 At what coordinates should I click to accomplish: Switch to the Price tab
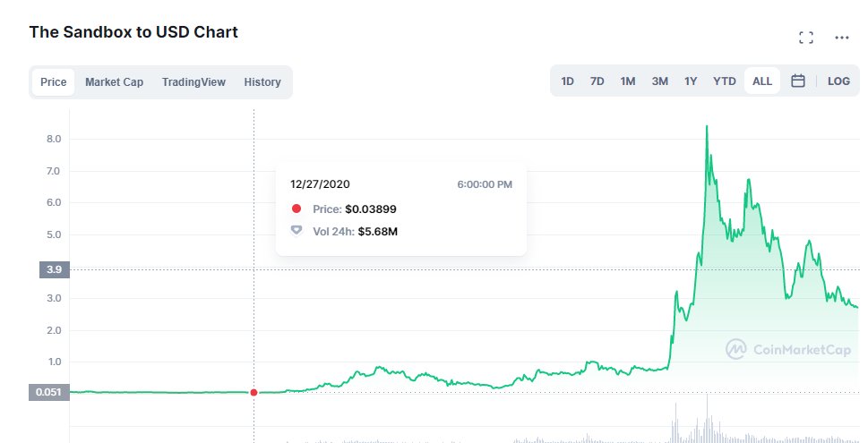[x=53, y=81]
